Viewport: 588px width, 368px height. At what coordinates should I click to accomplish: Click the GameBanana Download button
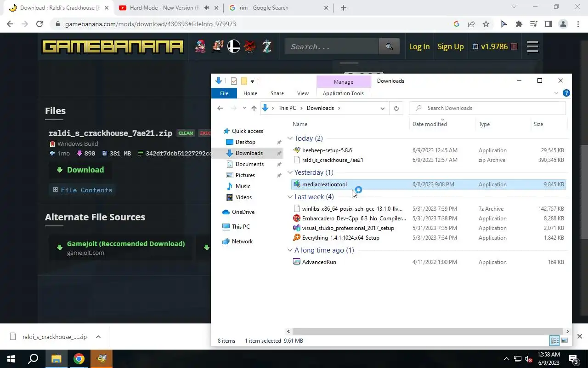pos(80,170)
